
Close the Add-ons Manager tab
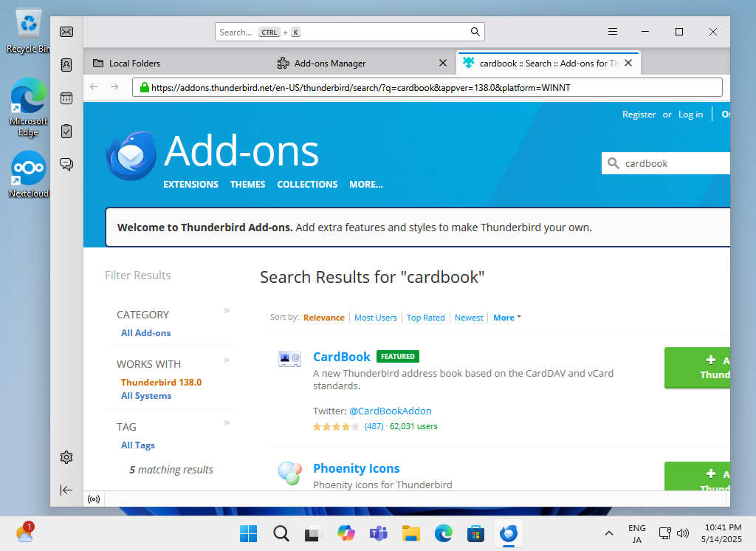tap(443, 64)
